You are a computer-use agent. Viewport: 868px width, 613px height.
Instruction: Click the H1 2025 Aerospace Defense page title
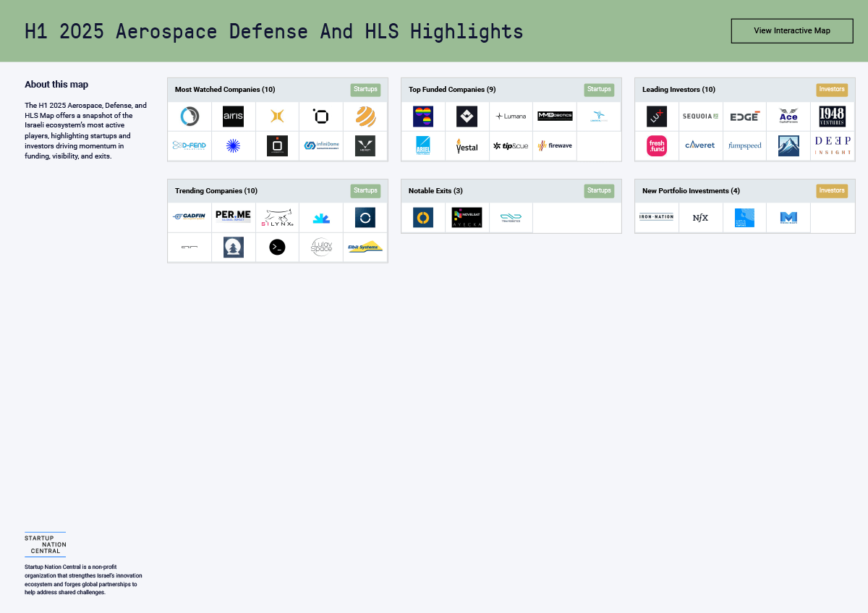pos(274,31)
